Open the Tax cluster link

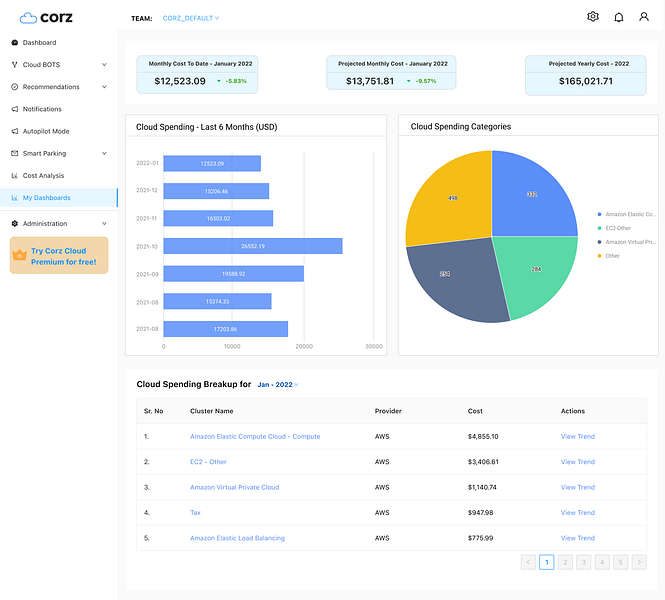[195, 513]
